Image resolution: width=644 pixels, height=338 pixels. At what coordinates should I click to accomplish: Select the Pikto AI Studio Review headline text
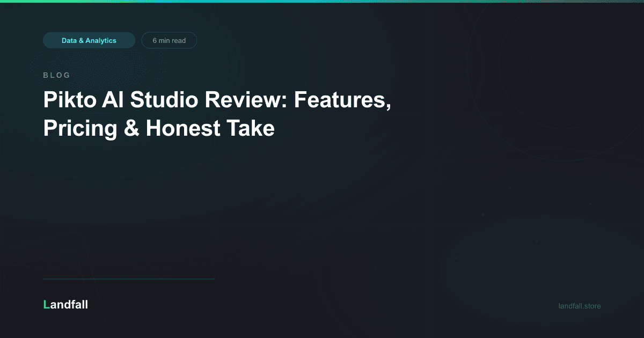[217, 100]
